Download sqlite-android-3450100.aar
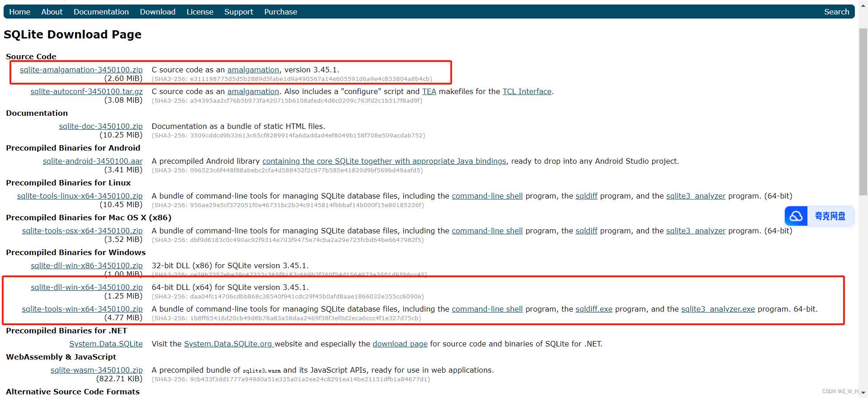This screenshot has height=398, width=868. point(93,161)
